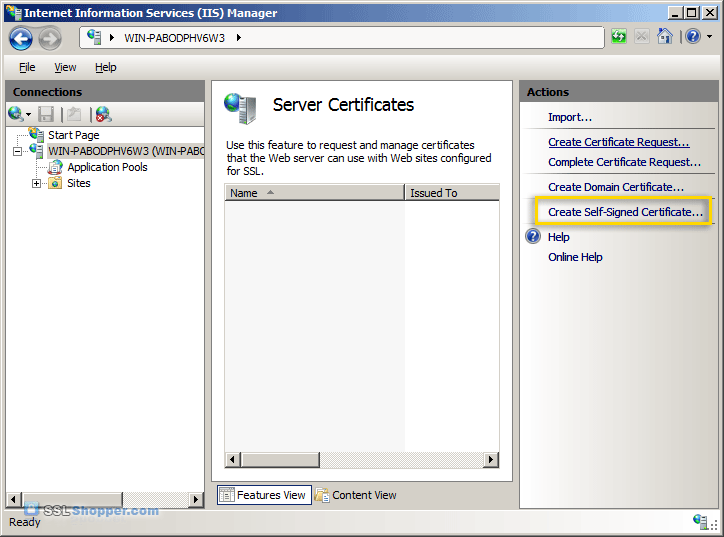Viewport: 724px width, 537px height.
Task: Click Complete Certificate Request link
Action: click(624, 162)
